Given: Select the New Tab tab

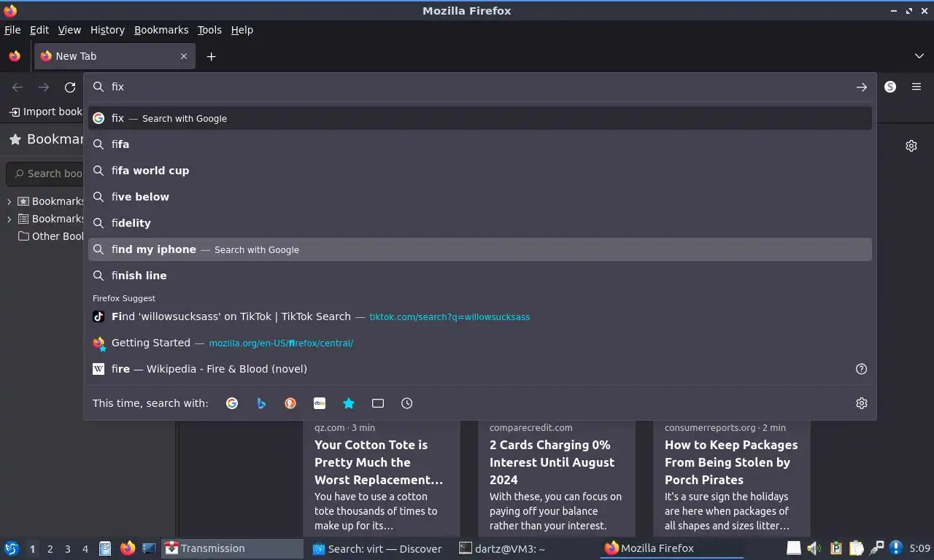Looking at the screenshot, I should pyautogui.click(x=115, y=56).
